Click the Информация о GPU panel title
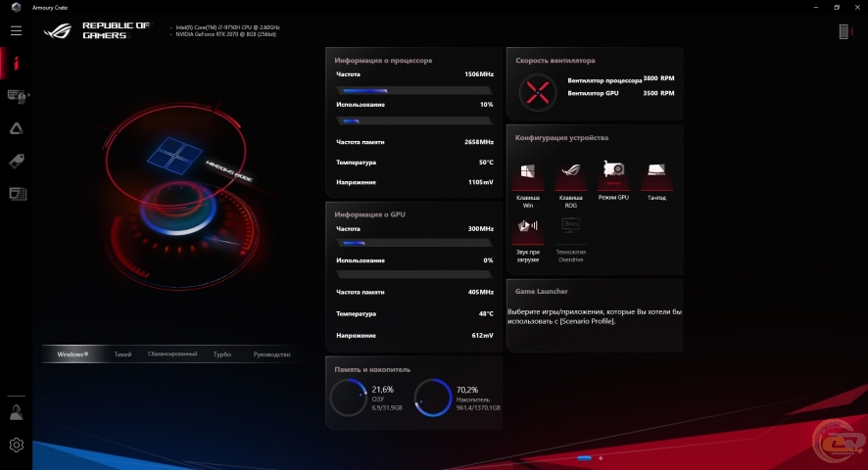The height and width of the screenshot is (470, 868). pyautogui.click(x=369, y=214)
